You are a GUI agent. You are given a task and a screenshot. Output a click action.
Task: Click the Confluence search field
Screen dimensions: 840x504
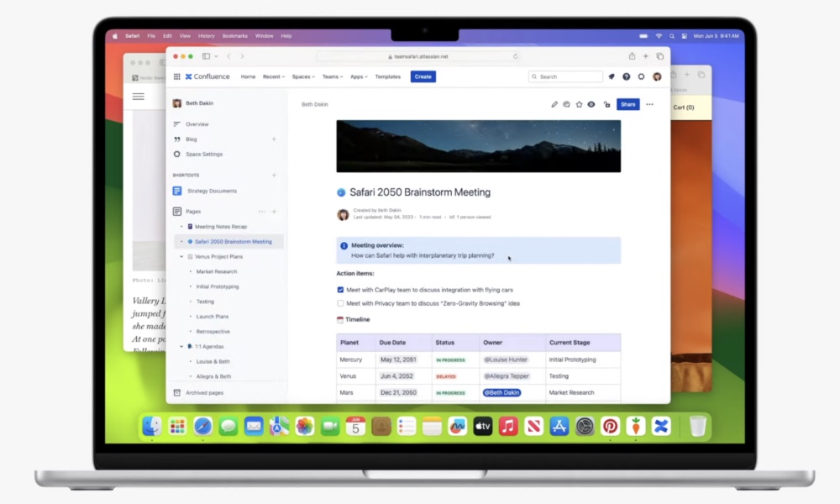click(565, 76)
